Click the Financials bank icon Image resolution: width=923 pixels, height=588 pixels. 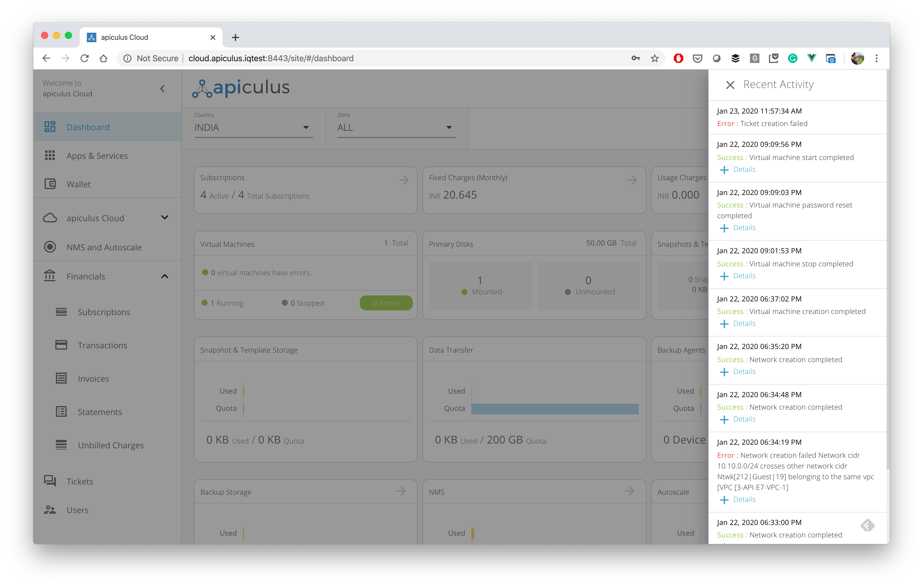tap(50, 276)
